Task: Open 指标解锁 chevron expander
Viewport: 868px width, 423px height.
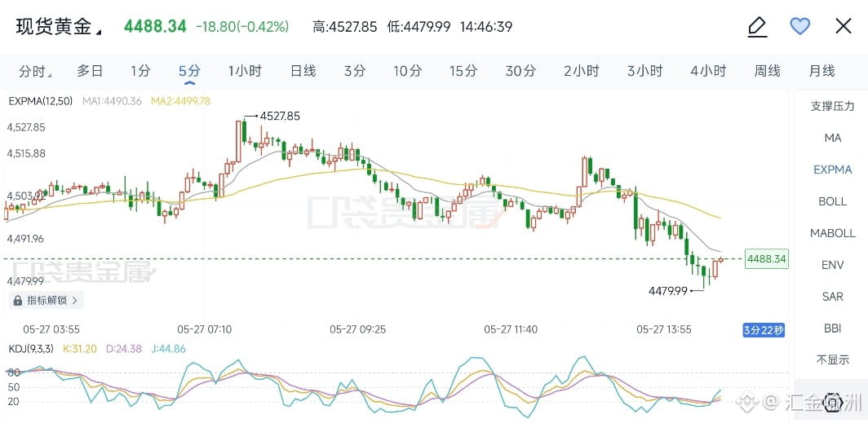Action: coord(75,300)
